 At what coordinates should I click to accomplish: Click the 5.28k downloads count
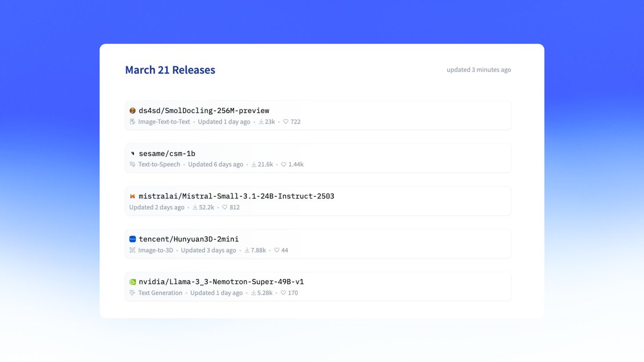click(265, 293)
